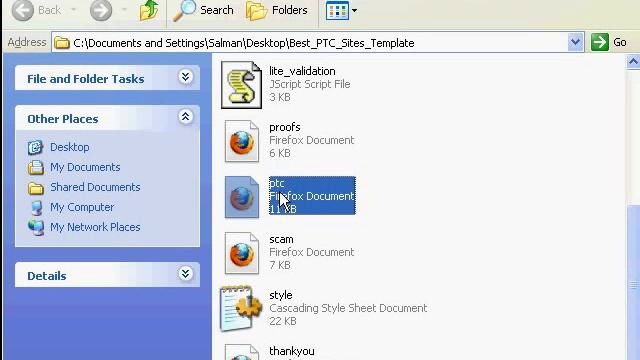Screen dimensions: 640x360
Task: Open the Forward history dropdown arrow
Action: 124,10
